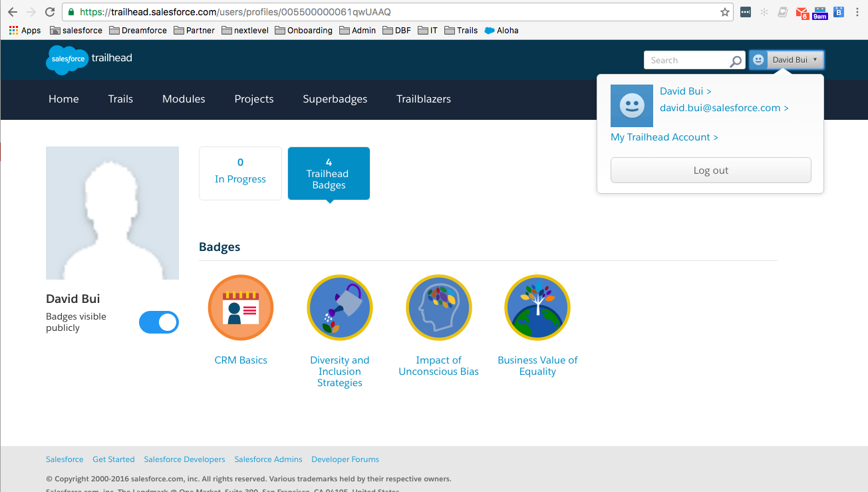Screen dimensions: 868x492
Task: Open the Superbadges nav item
Action: [335, 99]
